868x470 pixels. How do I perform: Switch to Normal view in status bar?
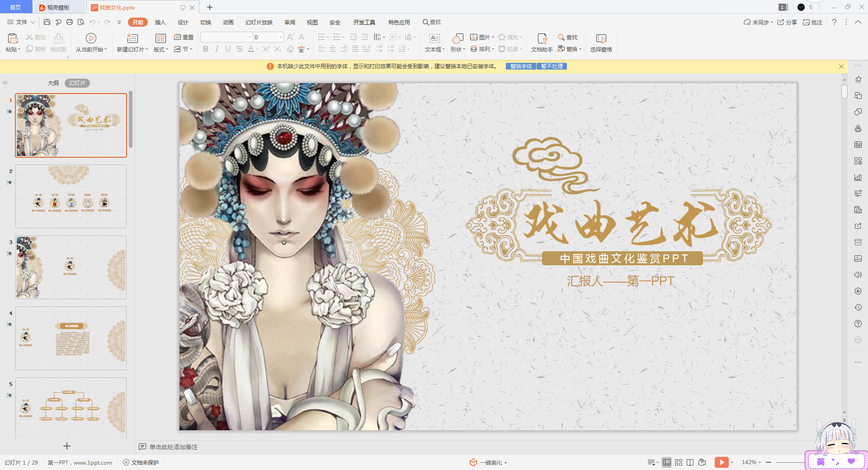[x=667, y=462]
